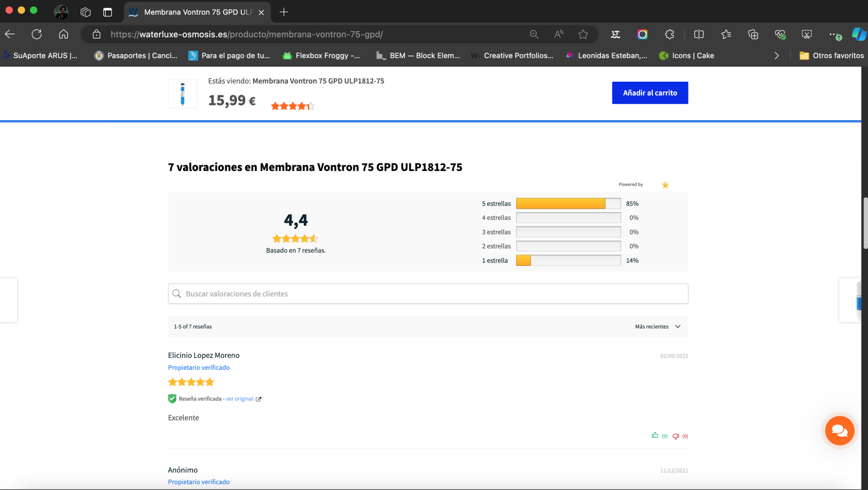The image size is (868, 490).
Task: Filter reviews by 5 estrellas bar
Action: tap(568, 204)
